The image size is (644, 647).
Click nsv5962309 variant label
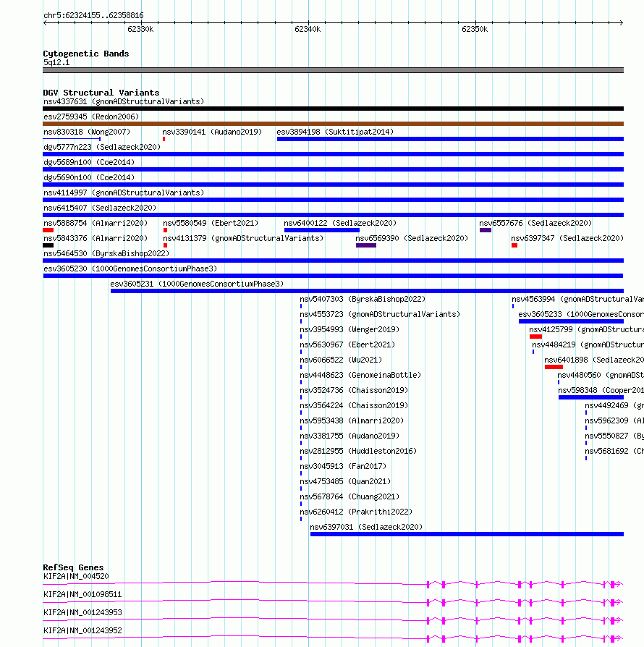pyautogui.click(x=614, y=421)
